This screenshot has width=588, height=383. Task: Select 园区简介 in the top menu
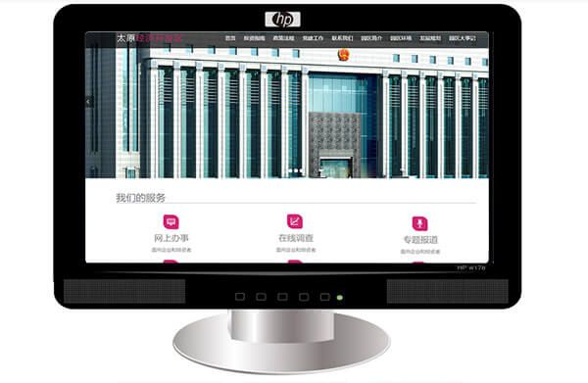click(x=371, y=38)
